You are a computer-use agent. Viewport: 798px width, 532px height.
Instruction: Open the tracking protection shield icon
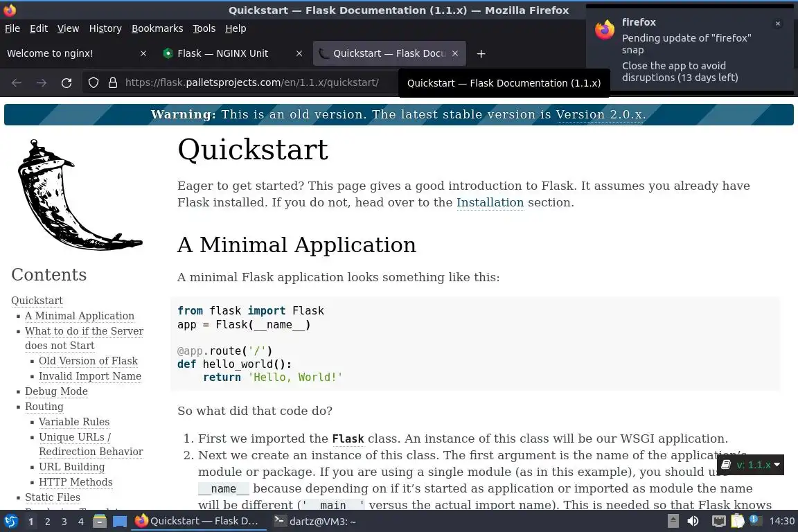click(x=93, y=82)
